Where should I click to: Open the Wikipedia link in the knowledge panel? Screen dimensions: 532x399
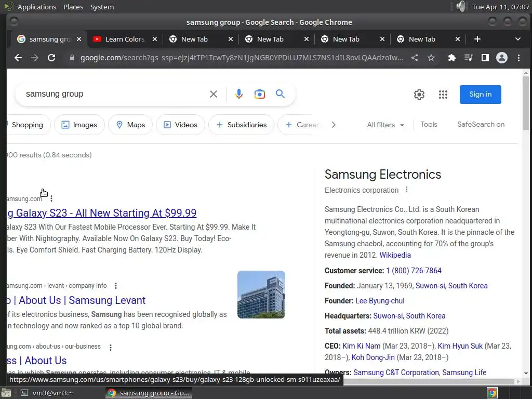[x=395, y=255]
